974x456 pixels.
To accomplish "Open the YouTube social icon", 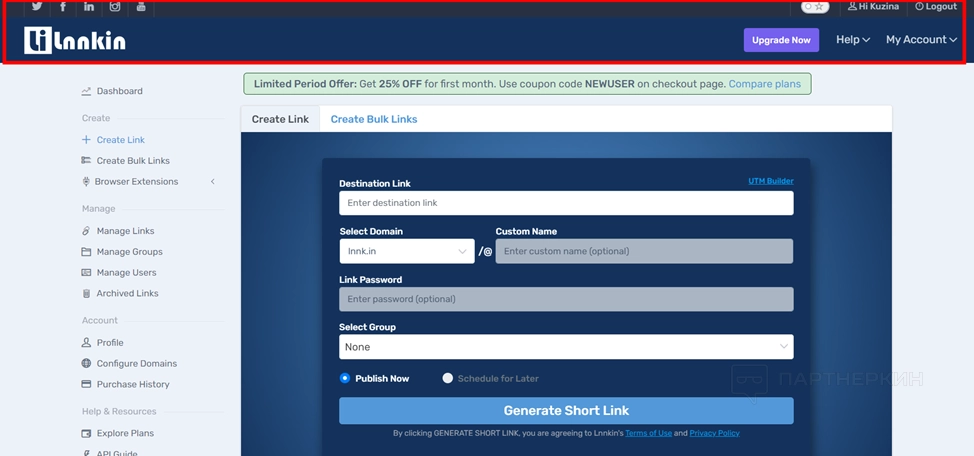I will (141, 6).
